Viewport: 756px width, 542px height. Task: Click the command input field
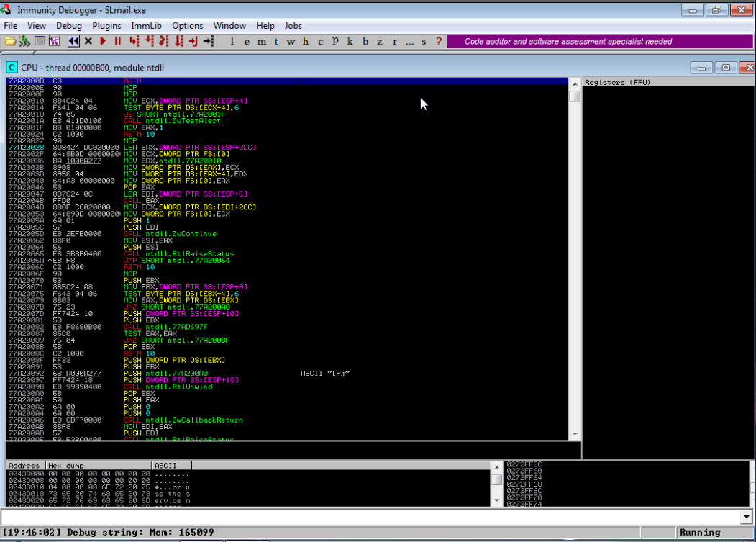[370, 517]
